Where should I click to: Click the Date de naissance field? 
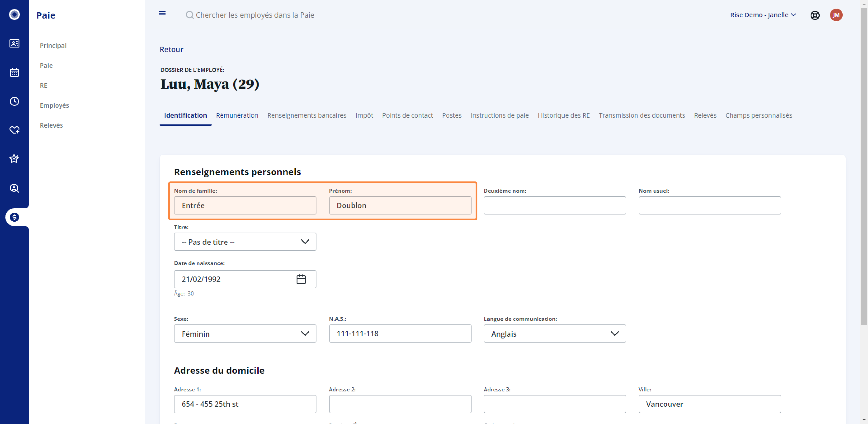pos(245,279)
